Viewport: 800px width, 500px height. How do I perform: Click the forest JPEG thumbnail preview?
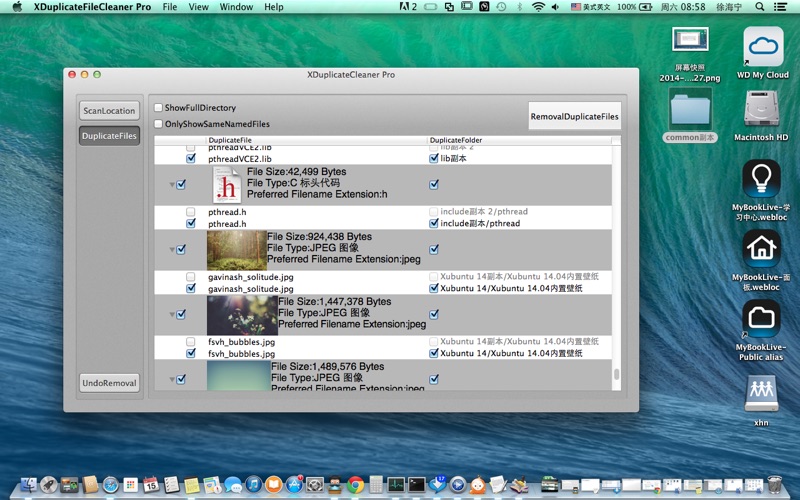(237, 250)
